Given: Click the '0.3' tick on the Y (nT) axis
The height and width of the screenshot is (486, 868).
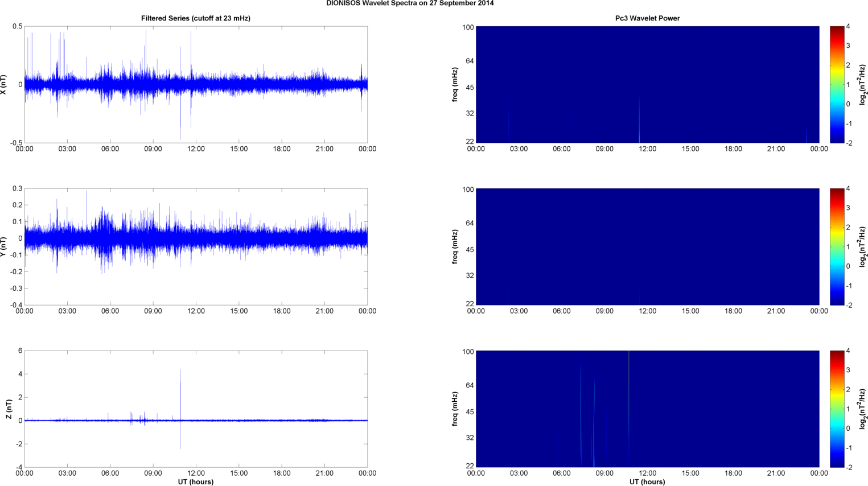Looking at the screenshot, I should pyautogui.click(x=17, y=189).
